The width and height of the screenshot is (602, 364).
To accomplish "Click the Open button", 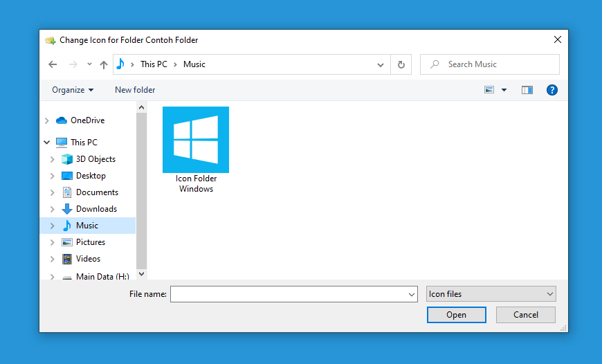I will coord(457,315).
